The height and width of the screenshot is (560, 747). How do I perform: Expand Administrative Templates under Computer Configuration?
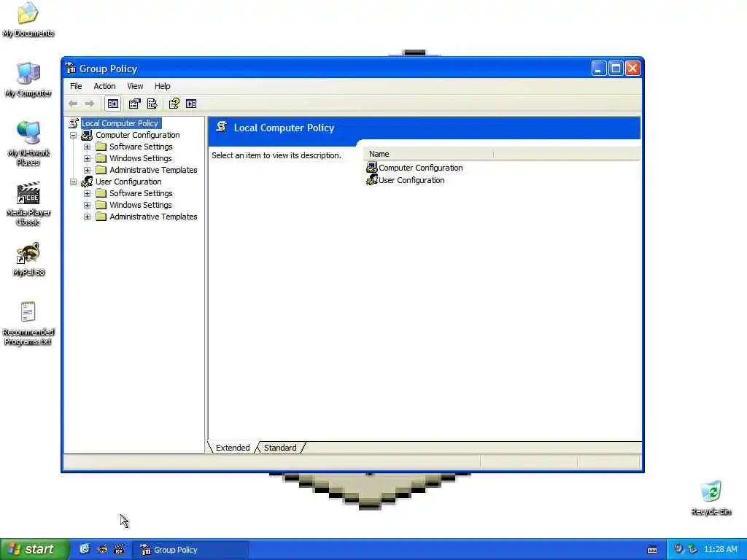click(88, 170)
